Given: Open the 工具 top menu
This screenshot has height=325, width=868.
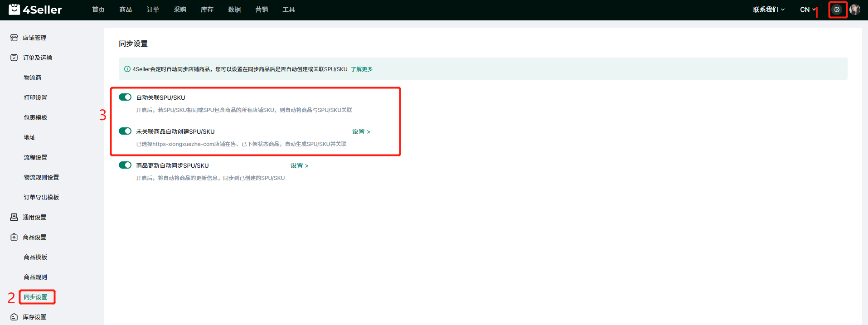Looking at the screenshot, I should pyautogui.click(x=289, y=10).
